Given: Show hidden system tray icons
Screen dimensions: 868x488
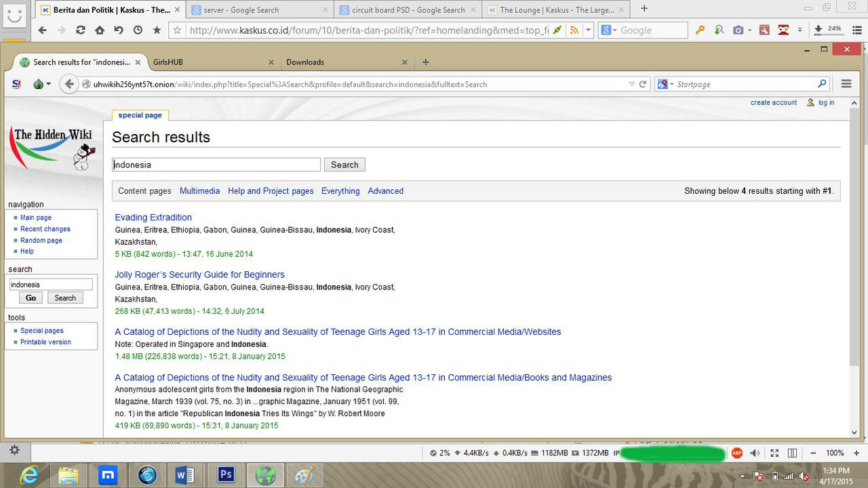Looking at the screenshot, I should (x=743, y=476).
